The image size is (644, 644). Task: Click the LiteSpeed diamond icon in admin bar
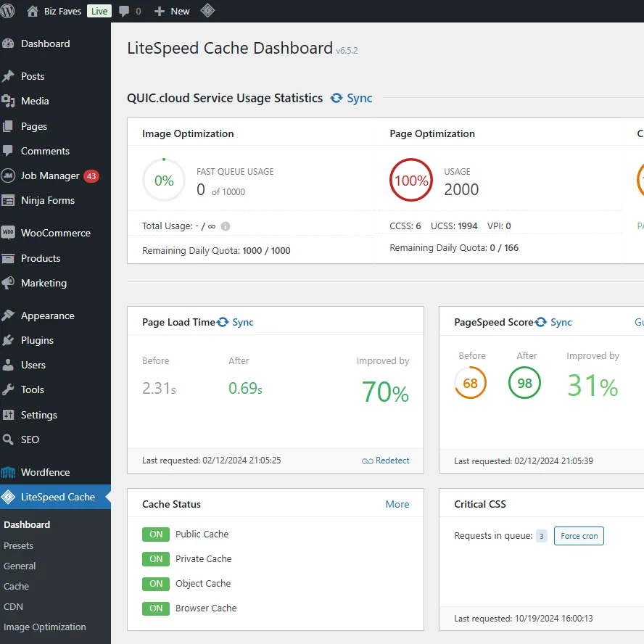[207, 11]
